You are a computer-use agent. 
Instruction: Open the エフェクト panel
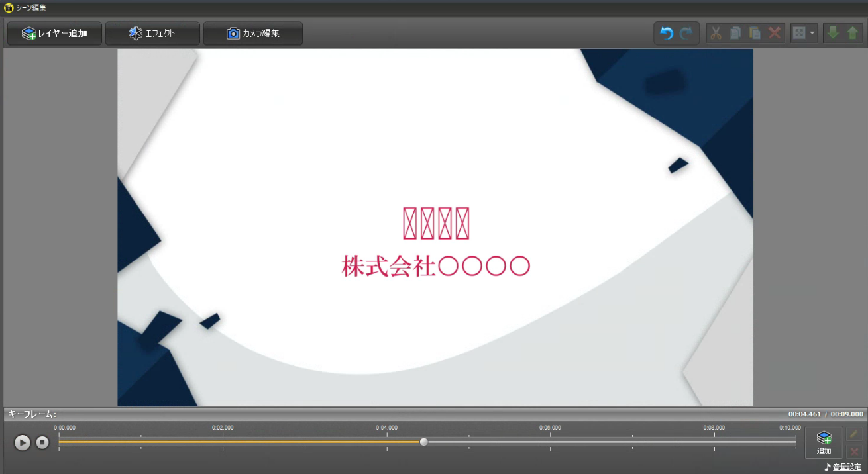coord(152,33)
